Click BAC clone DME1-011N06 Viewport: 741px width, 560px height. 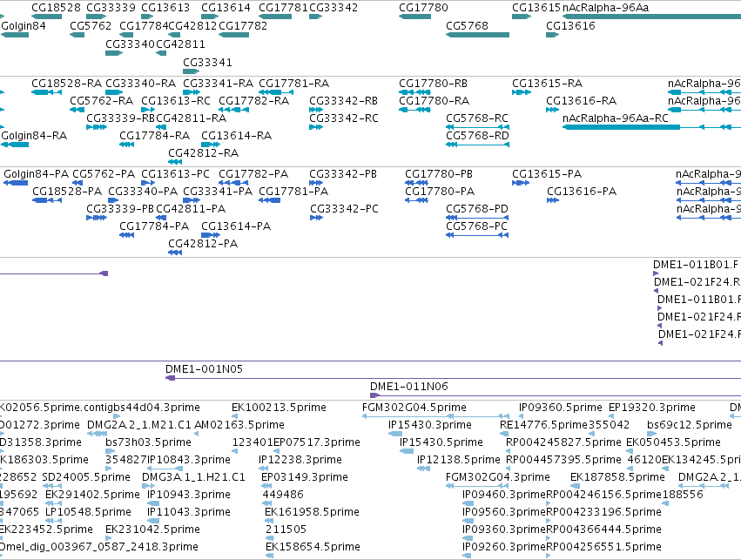click(x=556, y=395)
